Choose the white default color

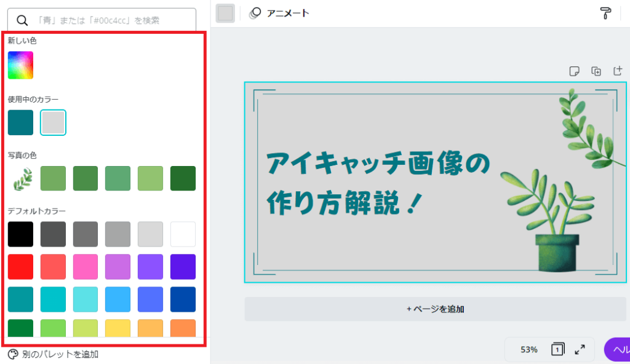183,234
